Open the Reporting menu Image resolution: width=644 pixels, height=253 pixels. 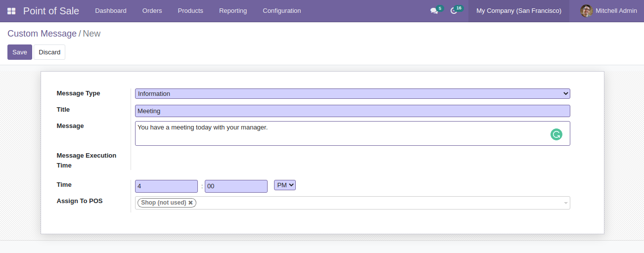[233, 11]
